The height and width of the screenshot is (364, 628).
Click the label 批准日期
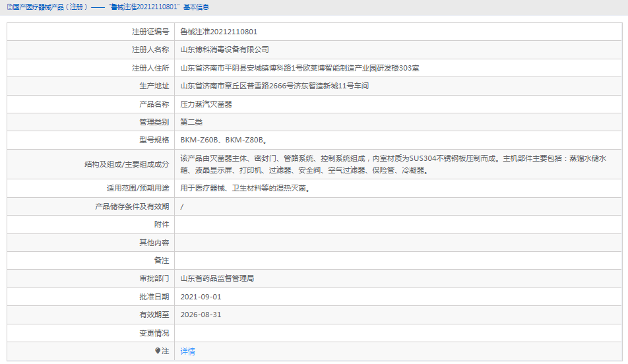154,297
